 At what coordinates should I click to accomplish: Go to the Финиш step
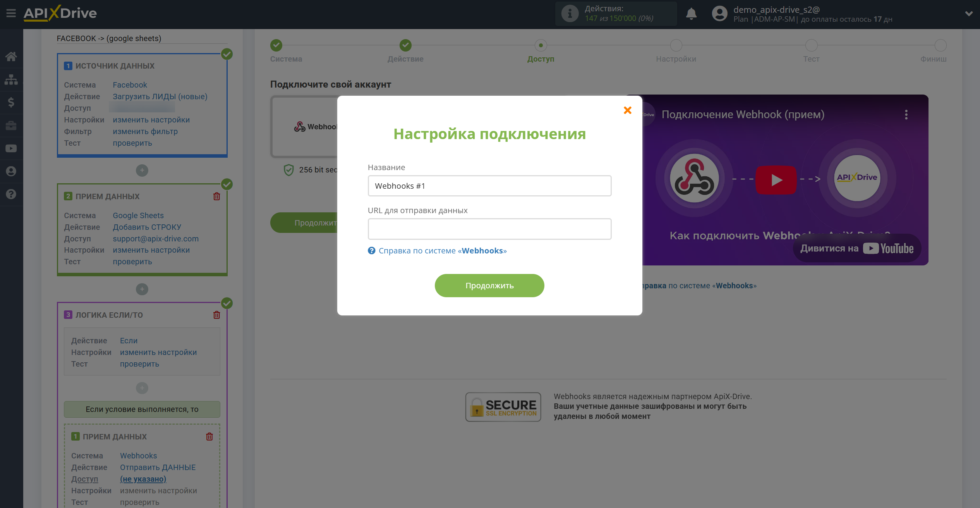[x=940, y=45]
